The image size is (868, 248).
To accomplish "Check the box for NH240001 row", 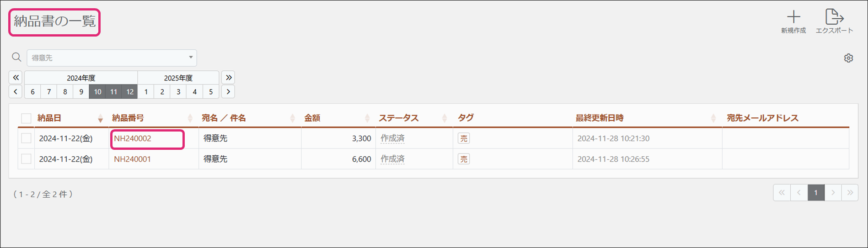I will [x=26, y=159].
